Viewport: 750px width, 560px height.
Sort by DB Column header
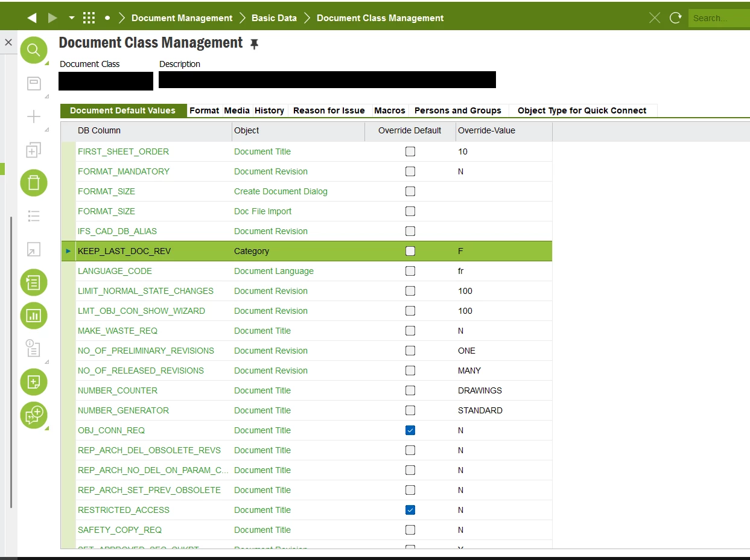[154, 130]
